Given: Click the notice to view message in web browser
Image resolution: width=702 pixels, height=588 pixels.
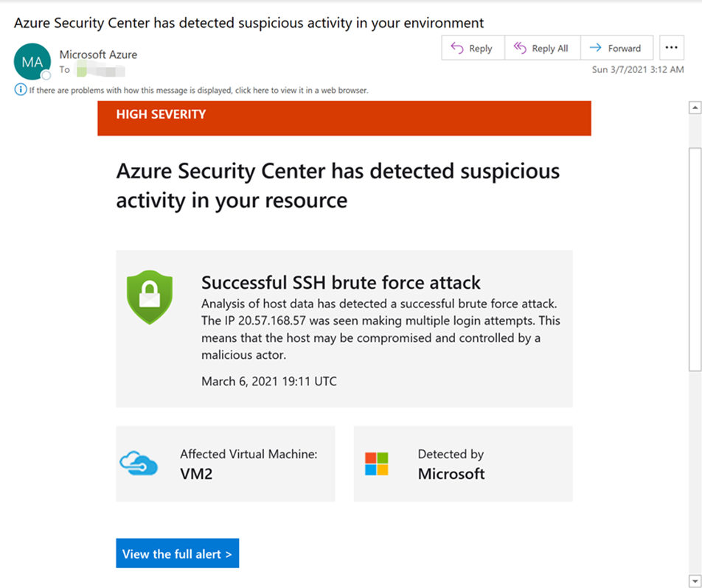Looking at the screenshot, I should pyautogui.click(x=199, y=91).
